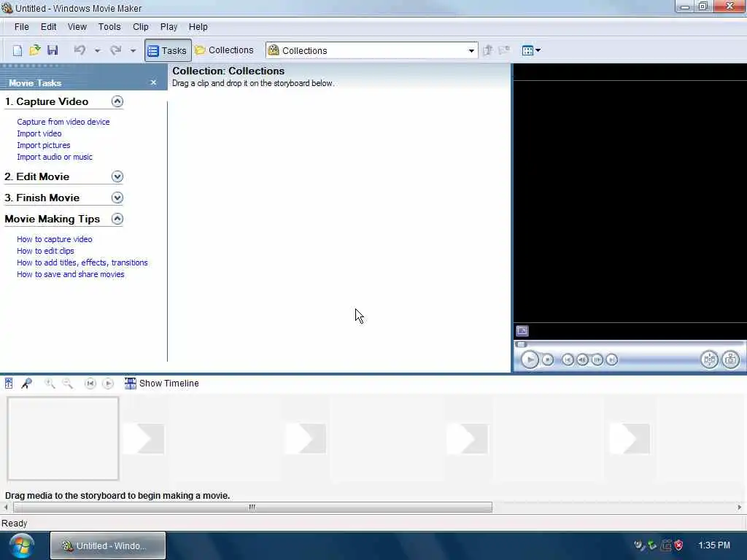Open How to edit clips tip
The image size is (747, 560).
[x=45, y=251]
